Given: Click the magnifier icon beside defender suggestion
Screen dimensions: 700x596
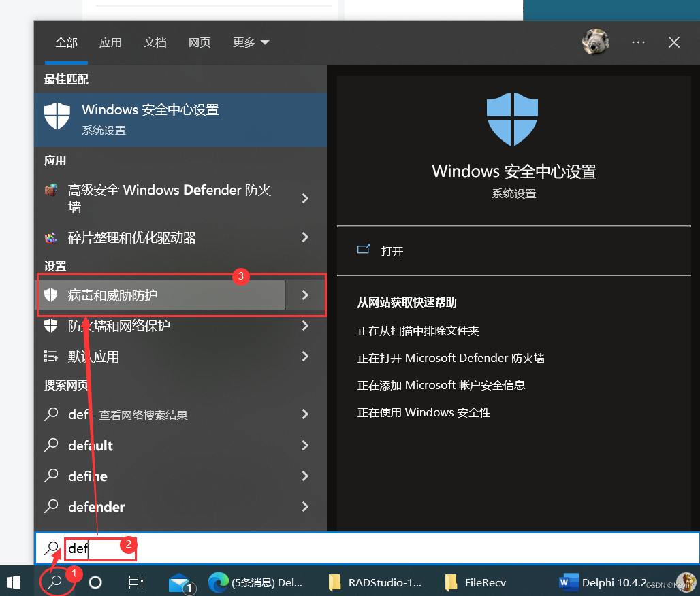Looking at the screenshot, I should [51, 506].
